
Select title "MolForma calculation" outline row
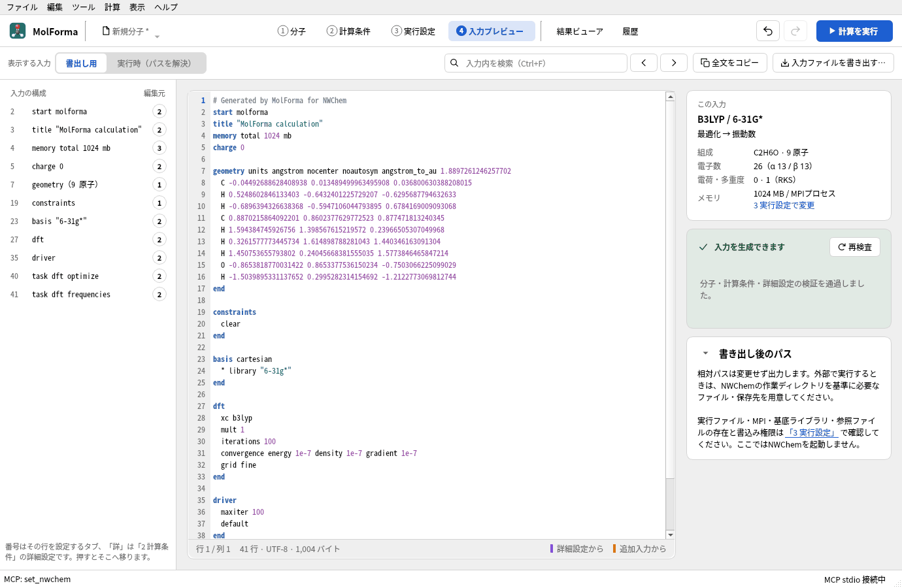click(88, 130)
